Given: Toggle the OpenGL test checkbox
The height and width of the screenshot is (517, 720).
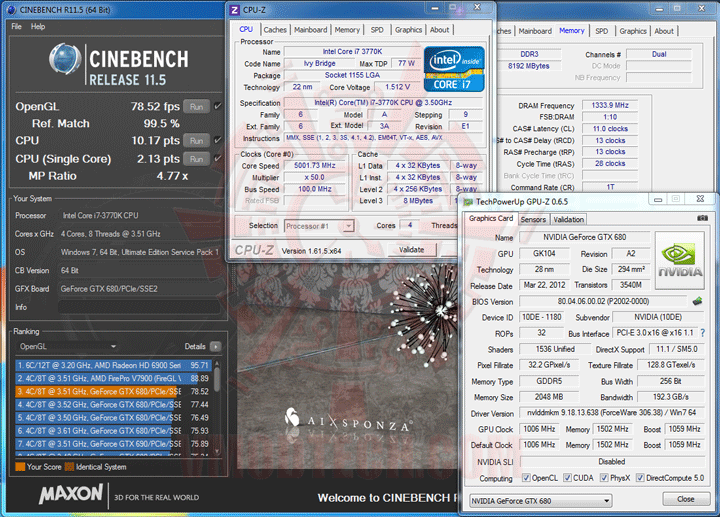Looking at the screenshot, I should (218, 107).
